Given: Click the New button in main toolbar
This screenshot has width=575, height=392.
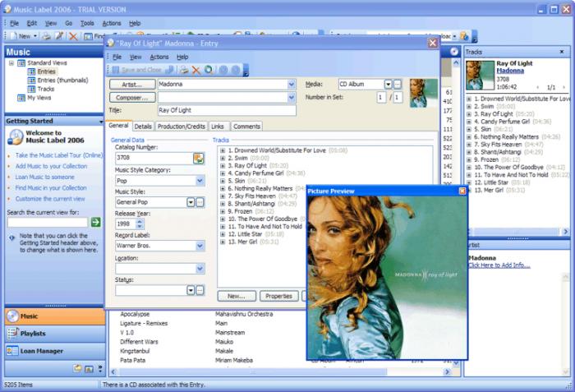Looking at the screenshot, I should pyautogui.click(x=21, y=36).
